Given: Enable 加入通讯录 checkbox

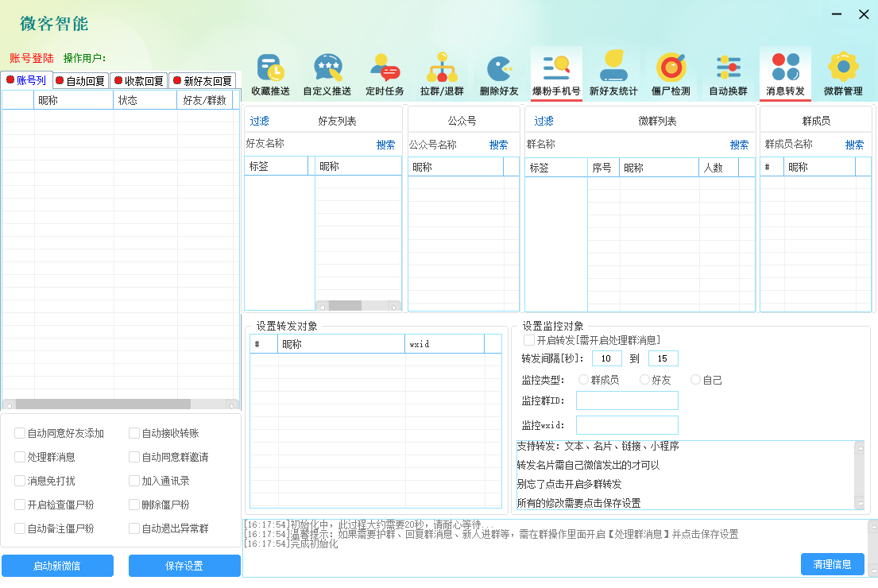Looking at the screenshot, I should click(x=133, y=481).
